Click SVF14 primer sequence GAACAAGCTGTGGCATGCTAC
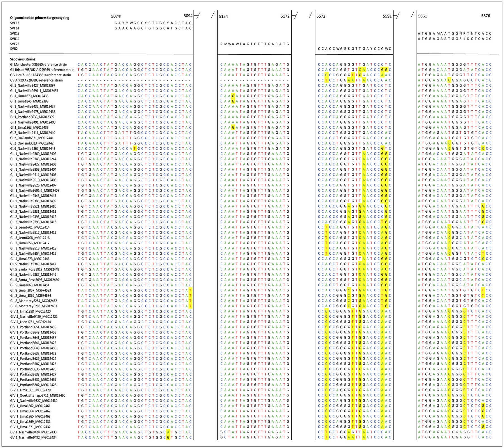This screenshot has height=448, width=504. tap(153, 28)
